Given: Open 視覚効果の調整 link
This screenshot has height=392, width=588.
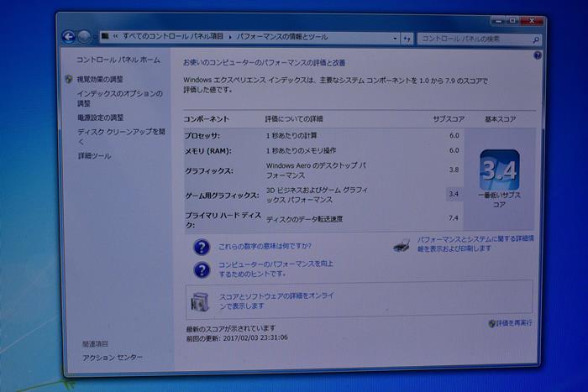Looking at the screenshot, I should (100, 79).
